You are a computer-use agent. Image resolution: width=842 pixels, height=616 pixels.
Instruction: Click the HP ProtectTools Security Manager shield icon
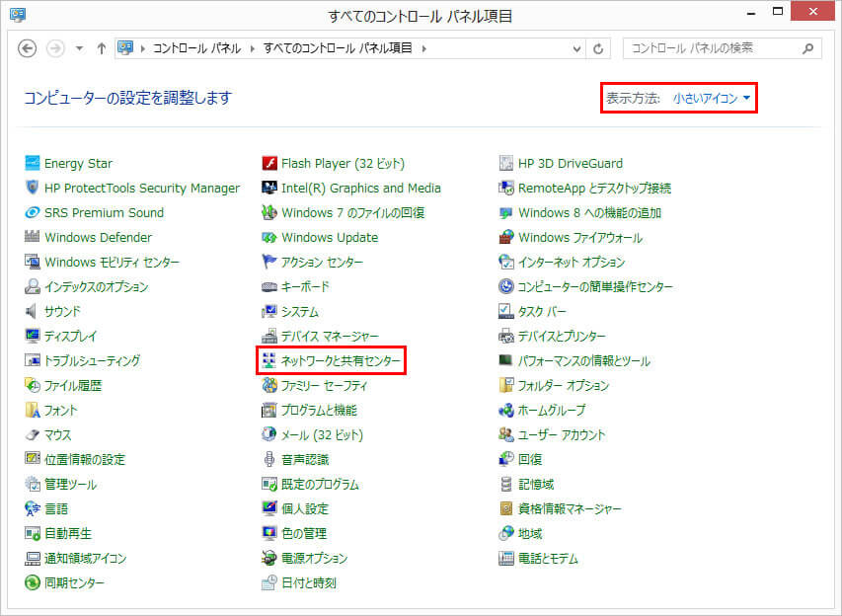pyautogui.click(x=33, y=188)
